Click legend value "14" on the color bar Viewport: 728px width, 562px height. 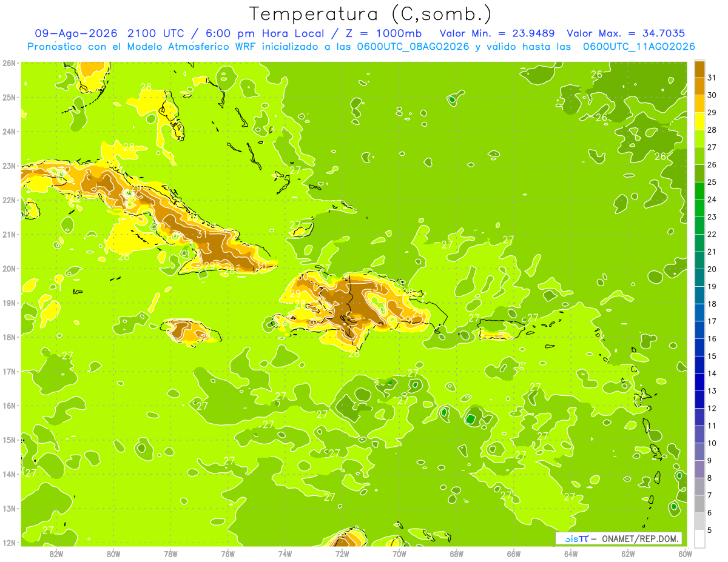pos(712,373)
